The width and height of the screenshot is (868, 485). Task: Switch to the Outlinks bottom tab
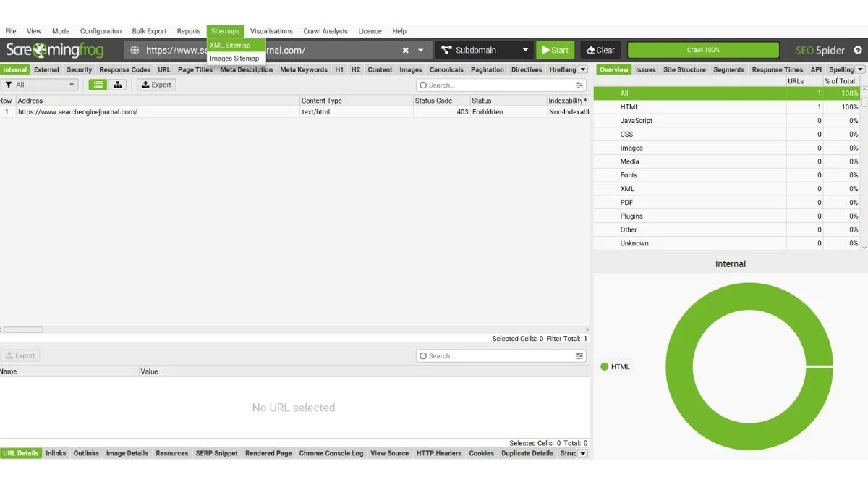(x=86, y=453)
